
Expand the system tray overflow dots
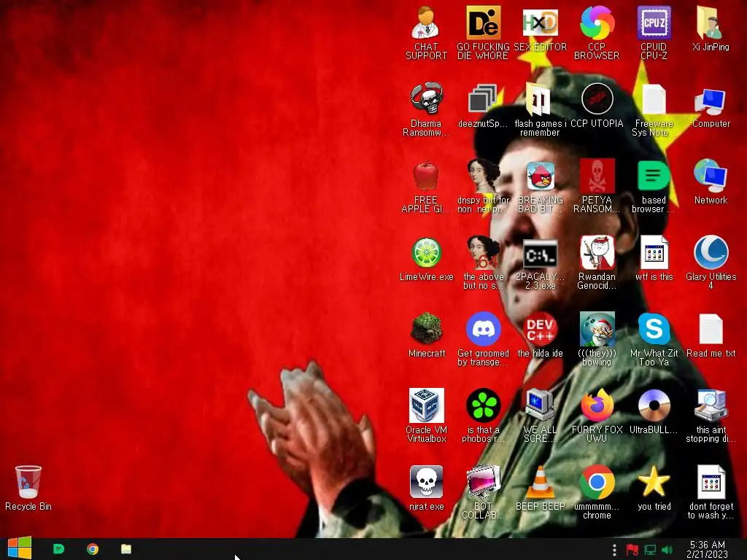point(614,550)
